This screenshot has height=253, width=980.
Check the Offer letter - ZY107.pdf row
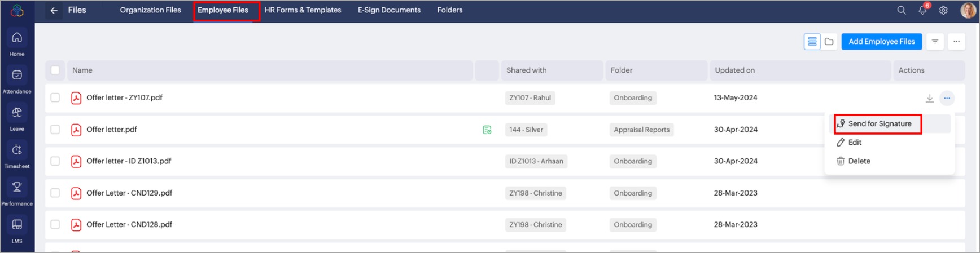pos(55,97)
